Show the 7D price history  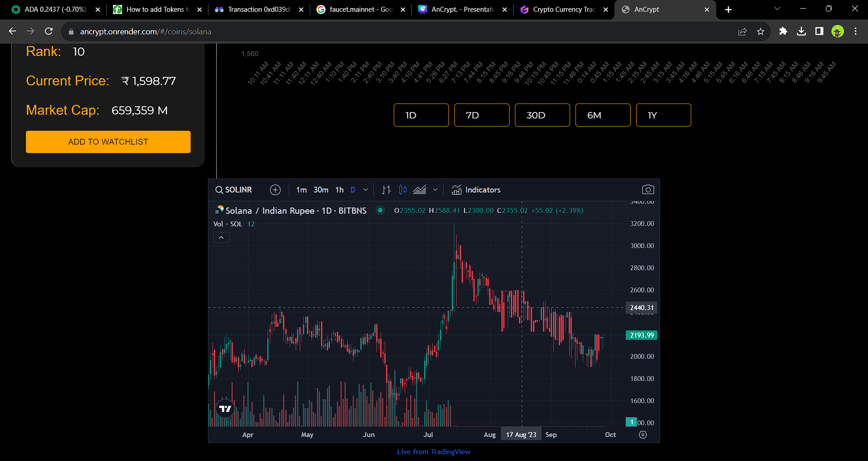coord(482,115)
